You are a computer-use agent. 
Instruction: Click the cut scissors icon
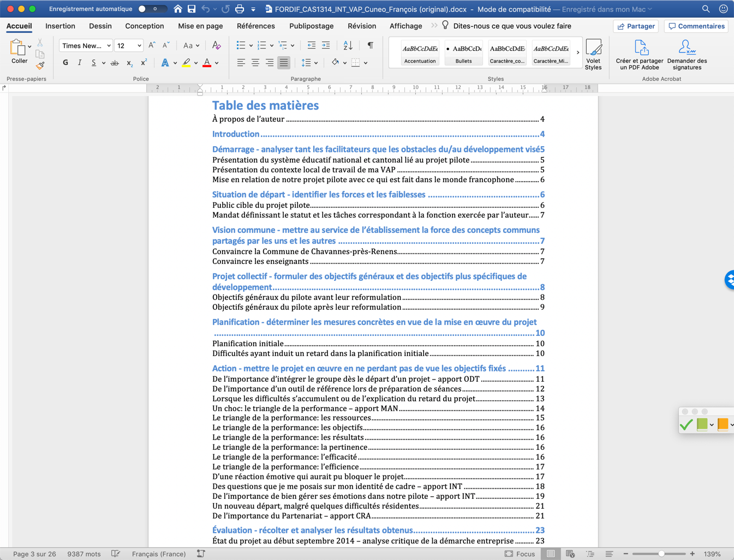(40, 43)
